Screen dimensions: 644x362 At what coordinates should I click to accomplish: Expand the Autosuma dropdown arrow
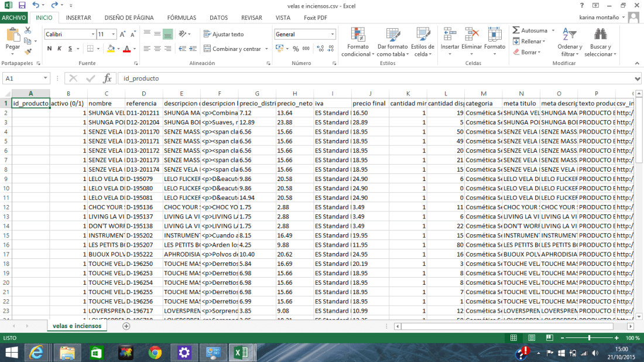pos(553,30)
